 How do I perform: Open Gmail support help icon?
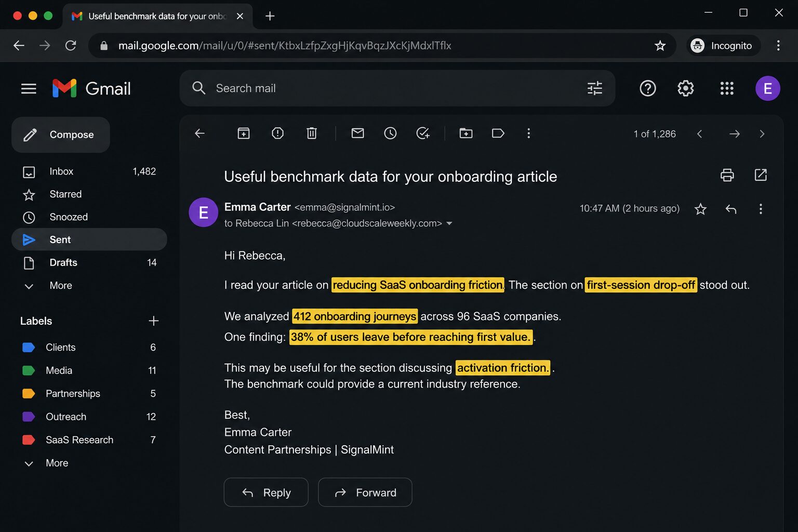(x=647, y=88)
